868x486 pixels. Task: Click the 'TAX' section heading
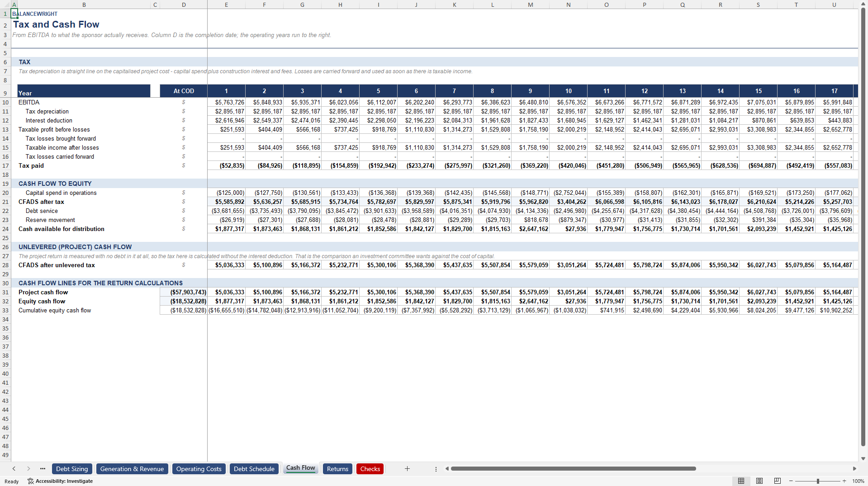tap(24, 62)
